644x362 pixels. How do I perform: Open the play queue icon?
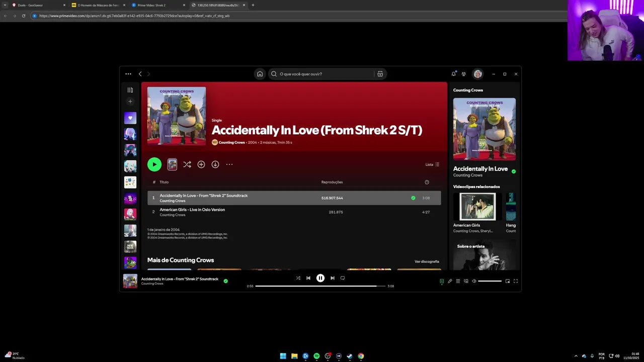pyautogui.click(x=458, y=281)
